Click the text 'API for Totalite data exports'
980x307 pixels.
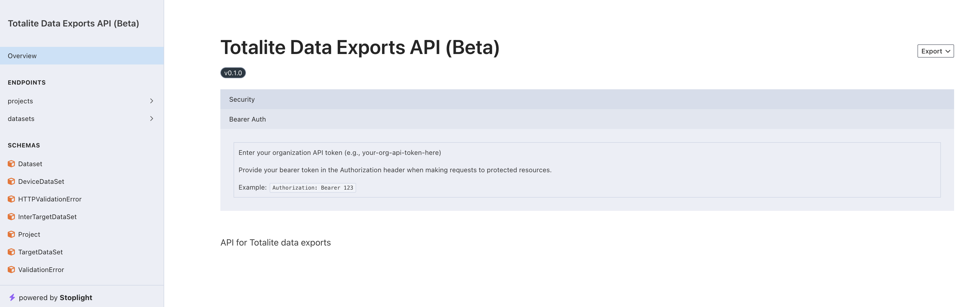275,242
